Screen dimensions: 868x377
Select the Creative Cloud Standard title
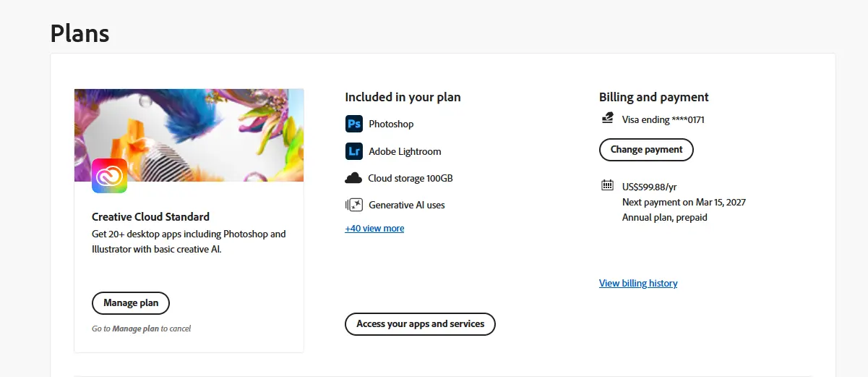tap(150, 216)
